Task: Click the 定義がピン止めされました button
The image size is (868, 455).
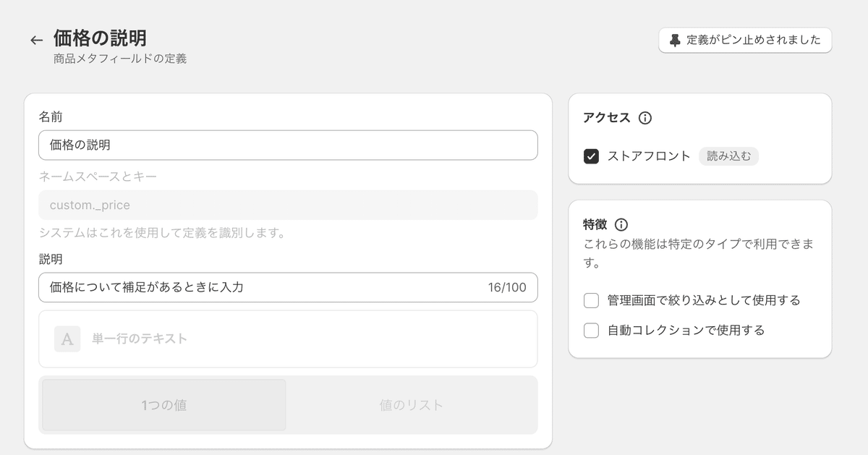Action: (745, 41)
